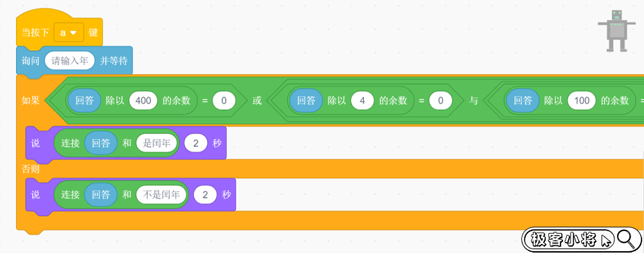Click the first 回答 block in 400 condition
The height and width of the screenshot is (253, 644).
(85, 100)
